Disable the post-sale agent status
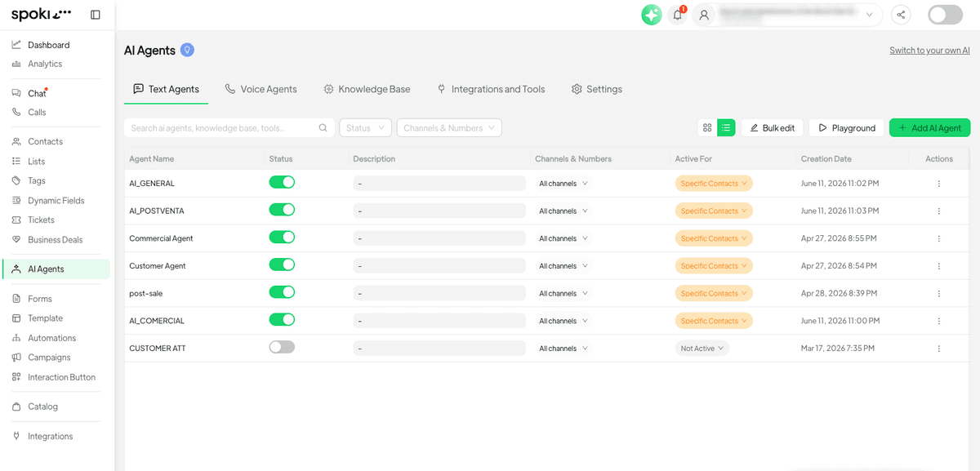This screenshot has width=980, height=471. 282,292
